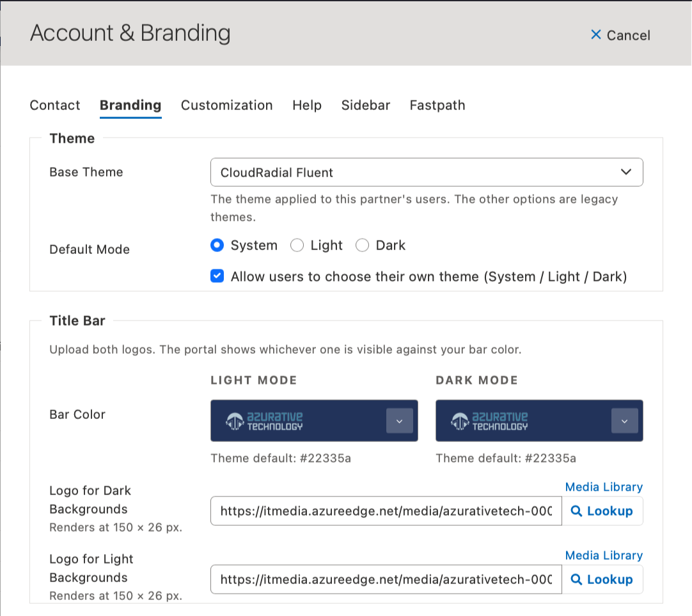692x616 pixels.
Task: Cancel the Account & Branding dialog
Action: 620,35
